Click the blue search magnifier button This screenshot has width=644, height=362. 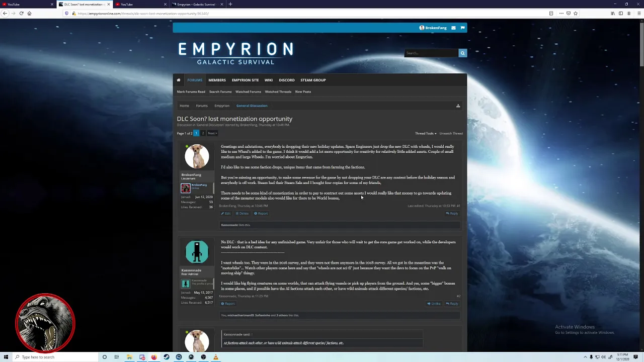462,53
